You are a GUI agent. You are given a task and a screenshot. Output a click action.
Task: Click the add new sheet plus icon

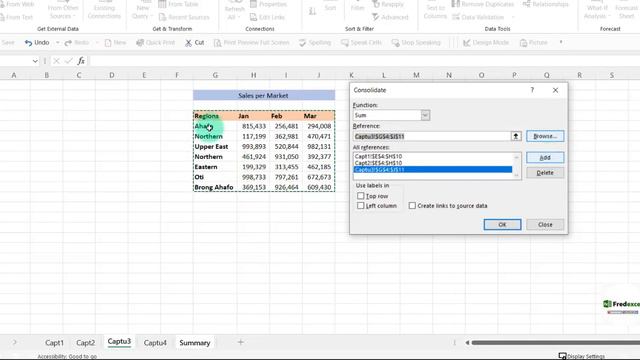point(240,342)
